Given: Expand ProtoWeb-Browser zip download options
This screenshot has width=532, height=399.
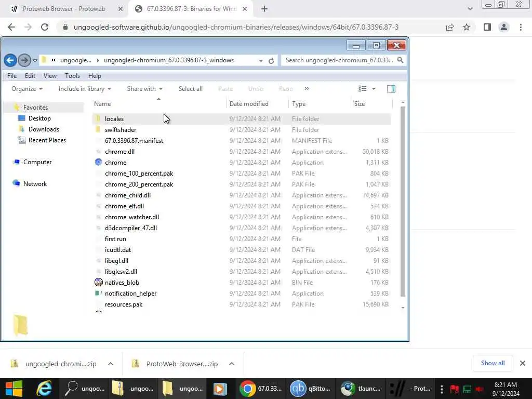Looking at the screenshot, I should [232, 364].
